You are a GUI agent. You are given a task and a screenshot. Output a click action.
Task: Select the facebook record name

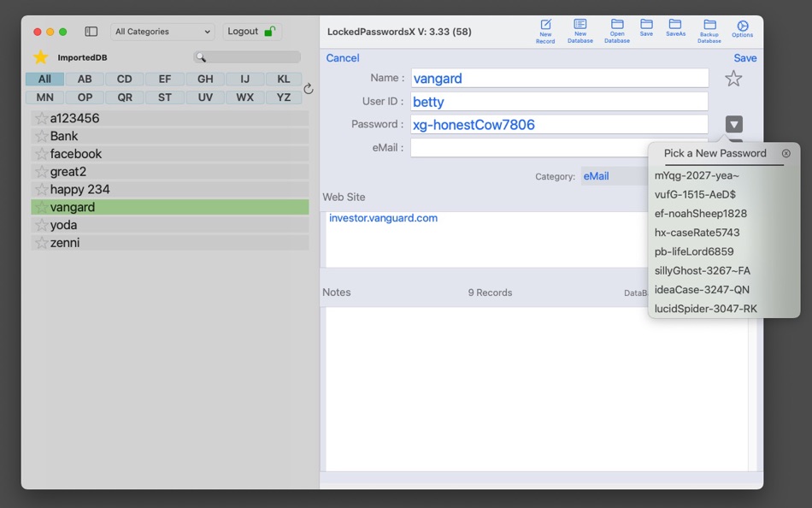75,154
